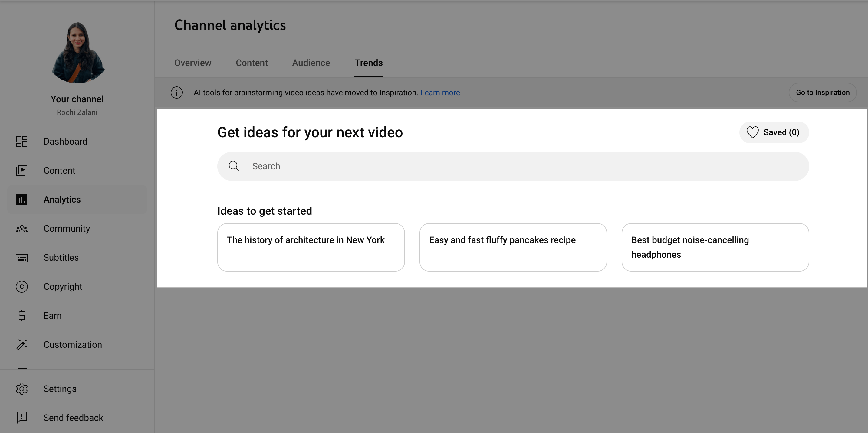Switch to the Overview tab
The width and height of the screenshot is (868, 433).
coord(193,63)
